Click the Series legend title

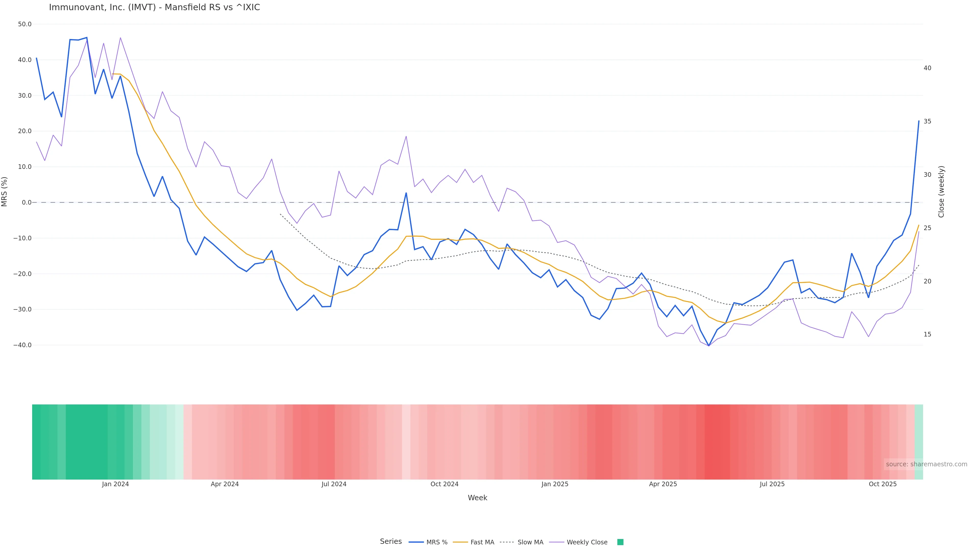click(391, 542)
